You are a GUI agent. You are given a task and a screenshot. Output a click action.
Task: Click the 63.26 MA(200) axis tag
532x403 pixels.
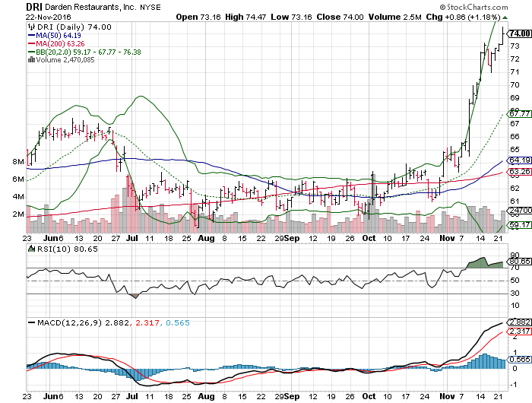click(519, 171)
